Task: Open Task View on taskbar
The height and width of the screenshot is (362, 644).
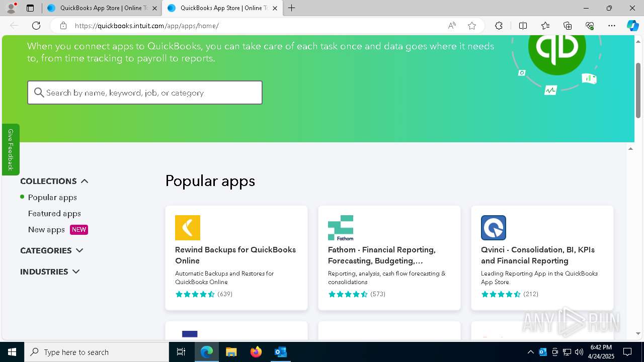Action: click(x=181, y=352)
